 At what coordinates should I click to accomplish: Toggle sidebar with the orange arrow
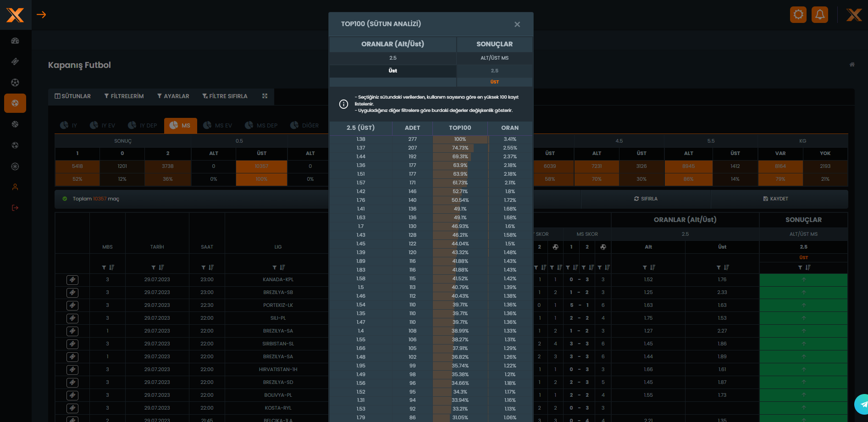coord(41,15)
